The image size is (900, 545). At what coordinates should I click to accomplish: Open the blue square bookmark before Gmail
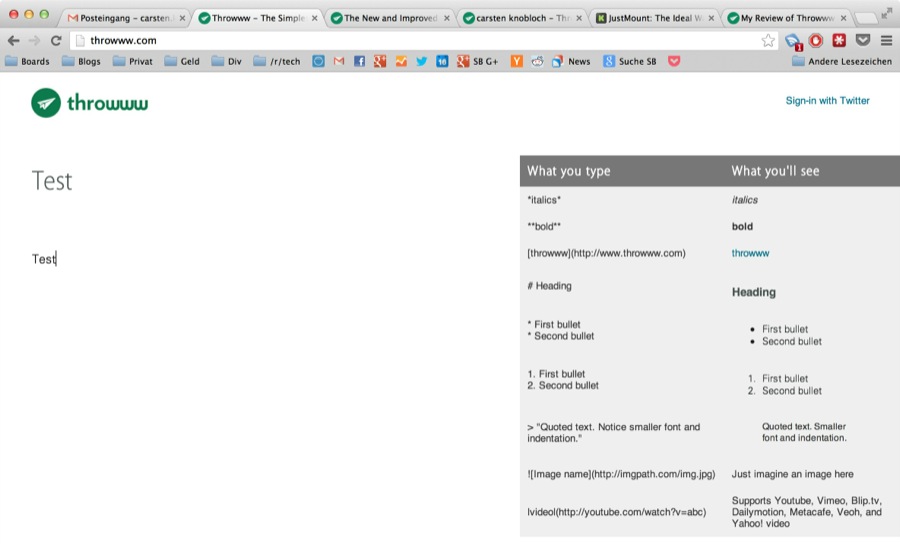(318, 61)
